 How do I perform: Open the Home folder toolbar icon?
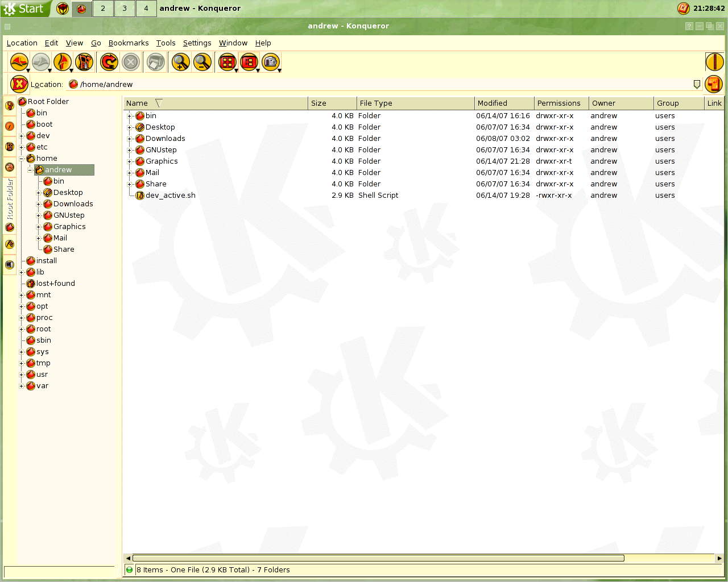[84, 62]
